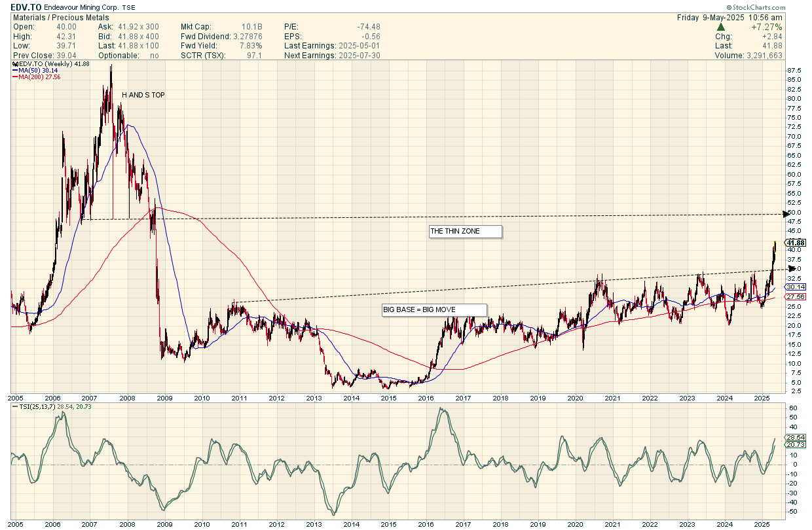Click the arrowhead ending the 35.0 trendline

tap(791, 268)
